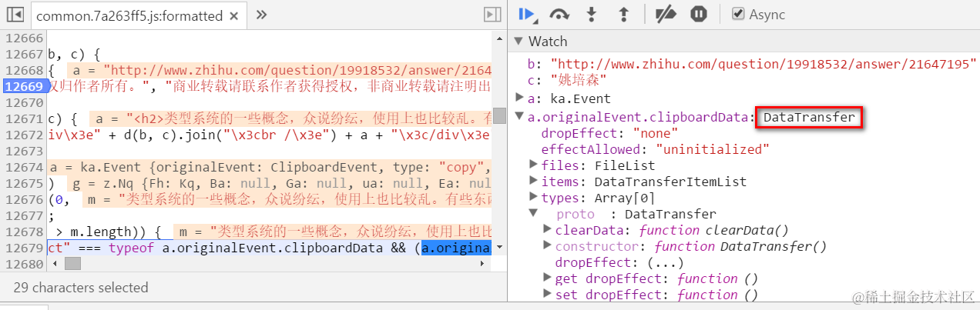Step over next function call
Viewport: 980px width, 310px height.
[x=559, y=14]
